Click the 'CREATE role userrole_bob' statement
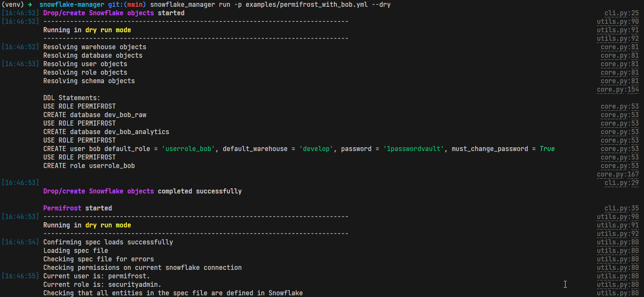The width and height of the screenshot is (644, 297). pyautogui.click(x=89, y=166)
